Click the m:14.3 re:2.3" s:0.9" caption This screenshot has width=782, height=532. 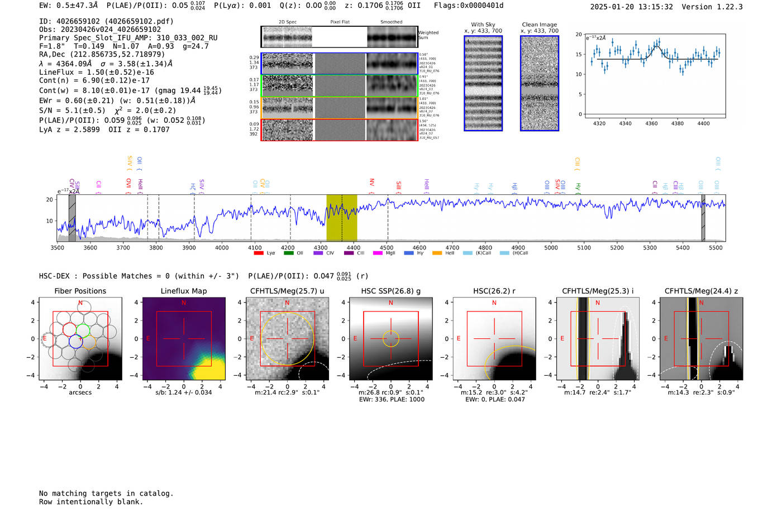702,392
